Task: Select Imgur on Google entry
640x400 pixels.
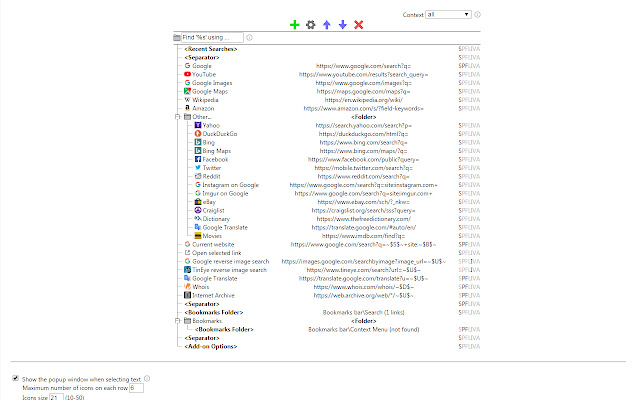Action: [225, 193]
